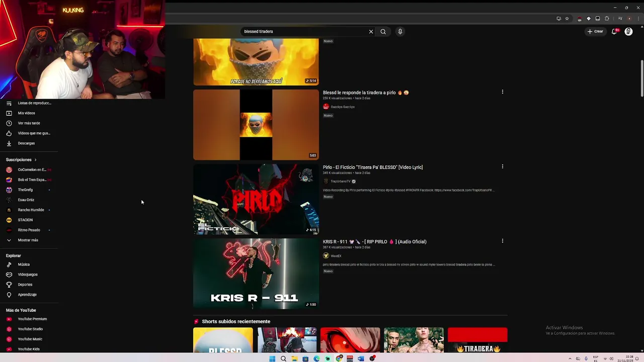Viewport: 644px width, 362px height.
Task: Open the TIRADERA short thumbnail
Action: (477, 340)
